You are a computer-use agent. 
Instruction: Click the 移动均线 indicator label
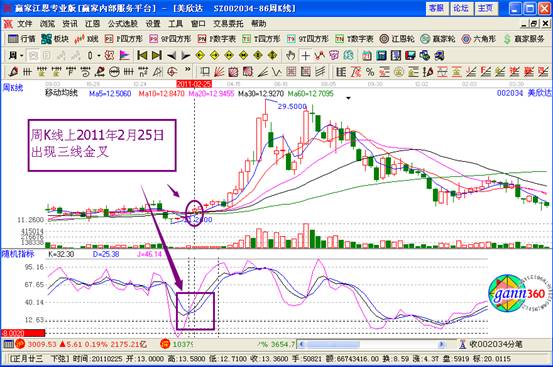click(61, 93)
